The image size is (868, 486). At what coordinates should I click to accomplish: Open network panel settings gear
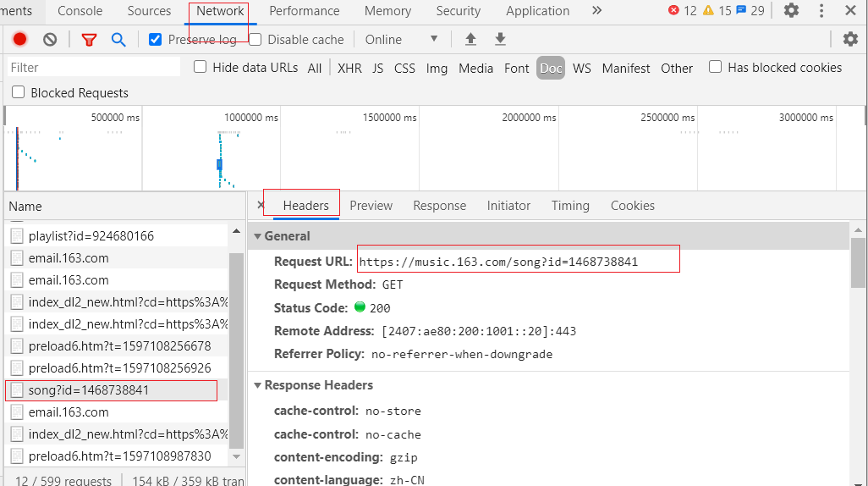[x=850, y=40]
